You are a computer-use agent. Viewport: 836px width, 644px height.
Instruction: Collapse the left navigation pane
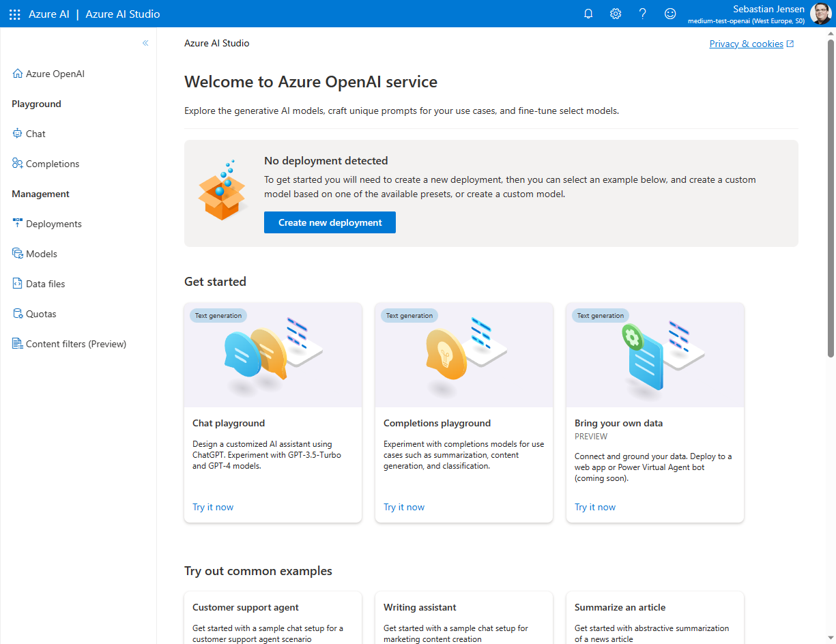pos(145,43)
